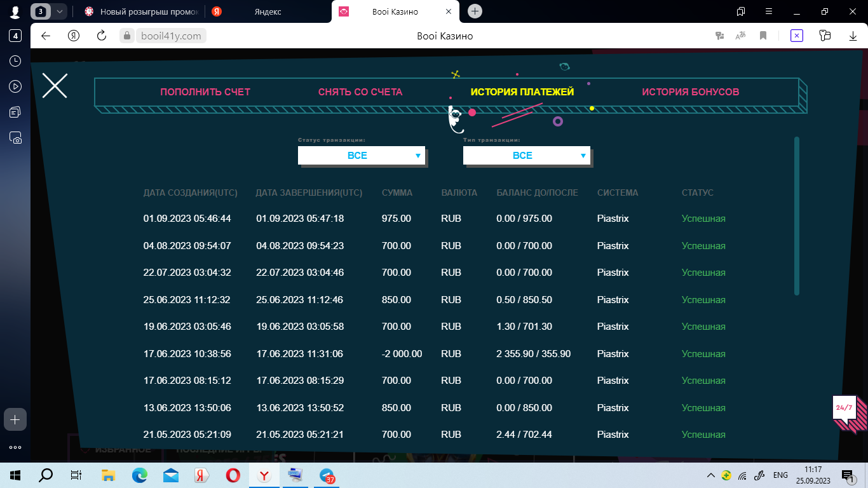Reload the page with the refresh icon
The width and height of the screenshot is (868, 488).
(102, 36)
